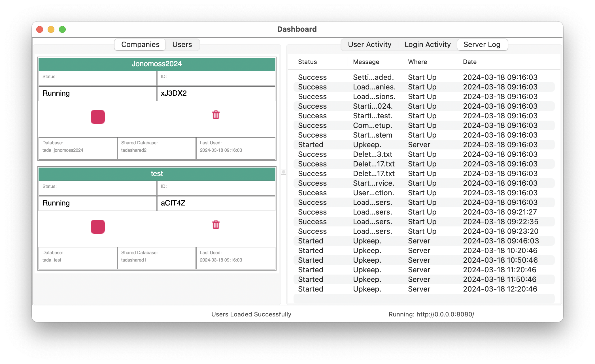Select log row Delet...3.txt
The width and height of the screenshot is (595, 364).
pyautogui.click(x=424, y=154)
